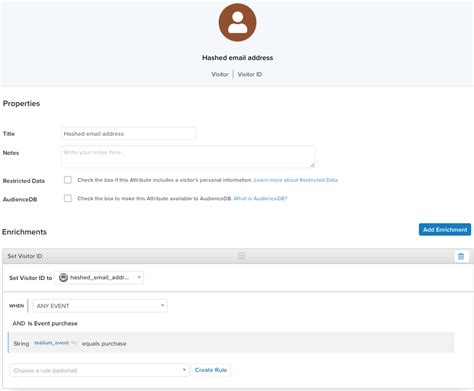Delete the Set Visitor ID enrichment

coord(461,256)
